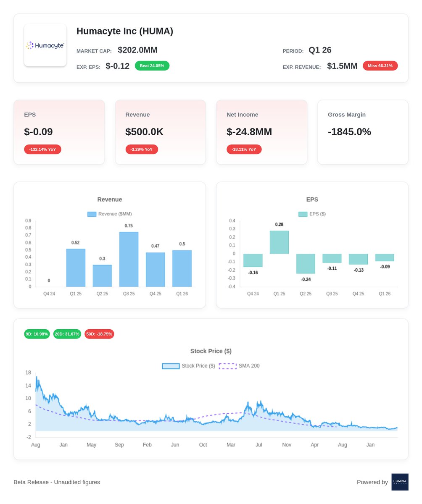Click the -0.24 EPS data label
The image size is (422, 504).
pyautogui.click(x=306, y=279)
